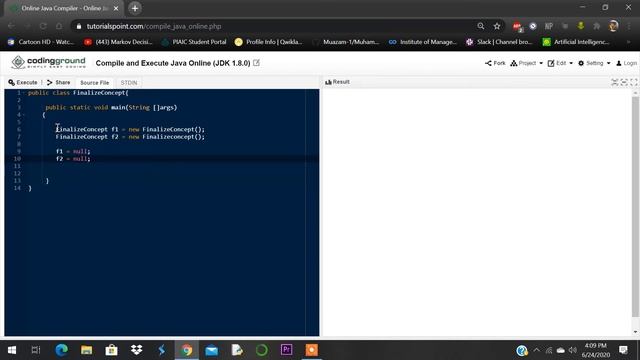Open the Profile Info Qwikla... bookmark
Screen dimensions: 640x360
click(x=269, y=42)
